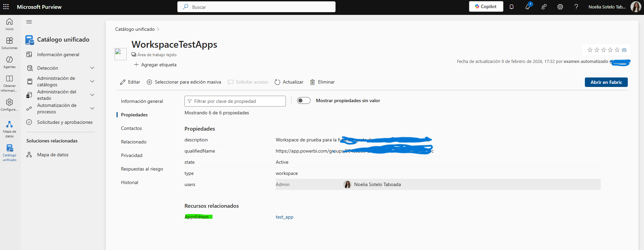Click the 'AppsEdnon' related resource label
The image size is (644, 250).
197,217
